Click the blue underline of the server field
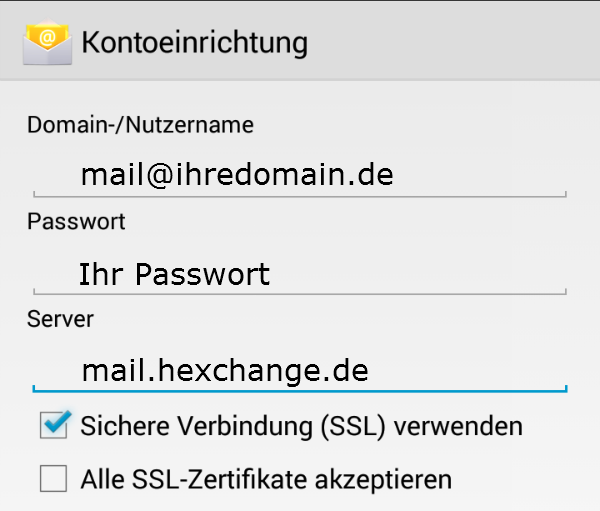This screenshot has height=511, width=600. point(300,390)
